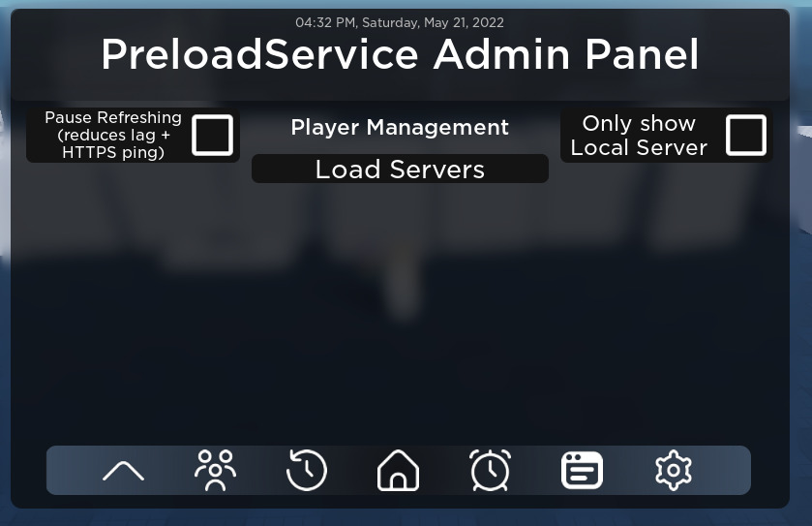The image size is (812, 526).
Task: Enable the Pause Refreshing checkbox
Action: pos(212,135)
